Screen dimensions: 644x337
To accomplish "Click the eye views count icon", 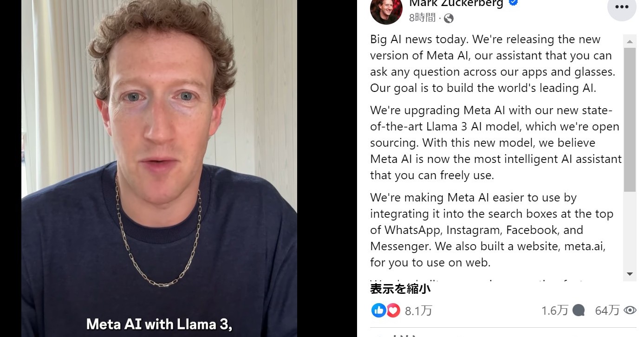I will (x=630, y=310).
